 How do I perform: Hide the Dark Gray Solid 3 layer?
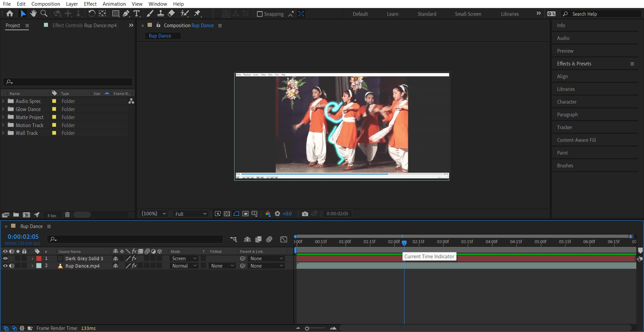tap(5, 258)
